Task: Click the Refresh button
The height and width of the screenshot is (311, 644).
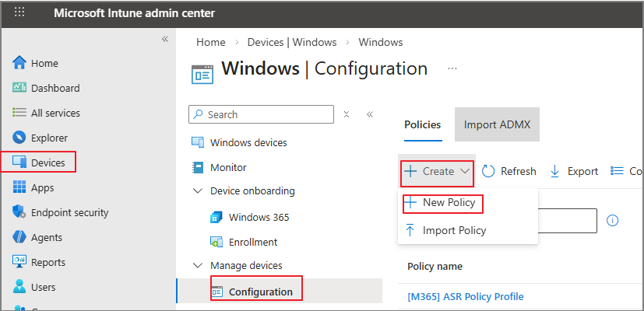Action: [509, 171]
